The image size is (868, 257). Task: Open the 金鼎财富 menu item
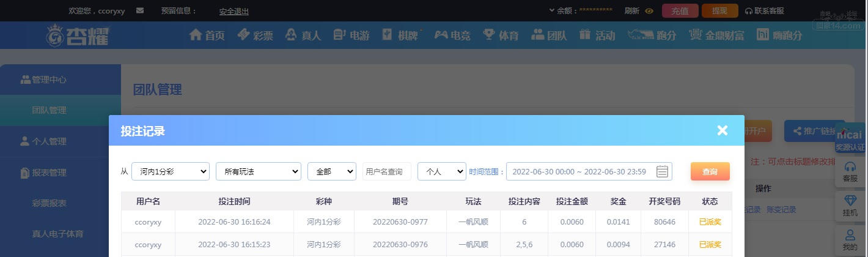716,35
